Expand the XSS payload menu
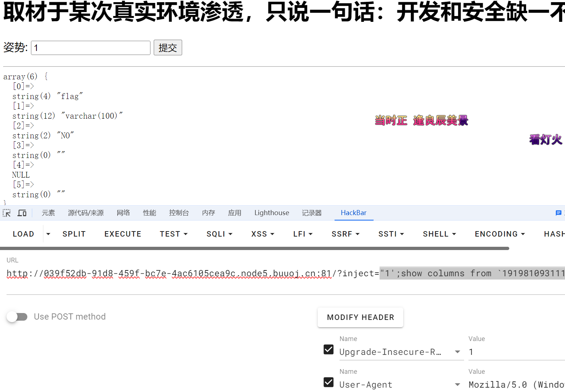 [x=262, y=234]
